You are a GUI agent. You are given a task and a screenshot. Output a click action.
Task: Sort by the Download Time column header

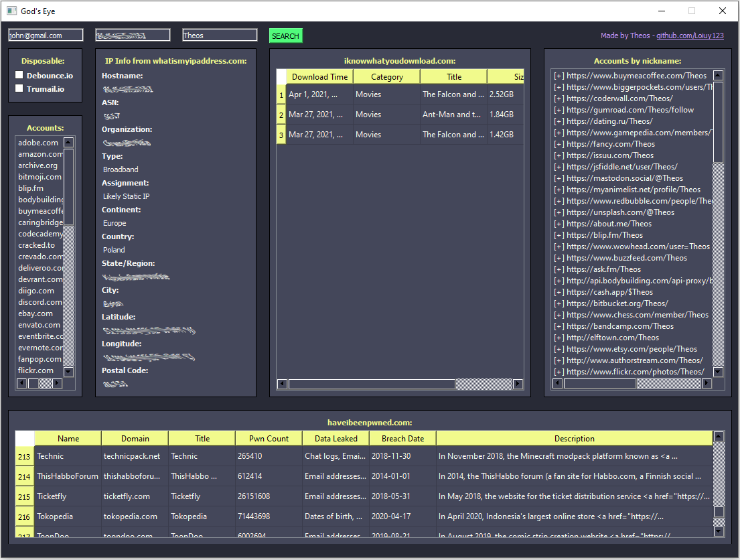(319, 76)
